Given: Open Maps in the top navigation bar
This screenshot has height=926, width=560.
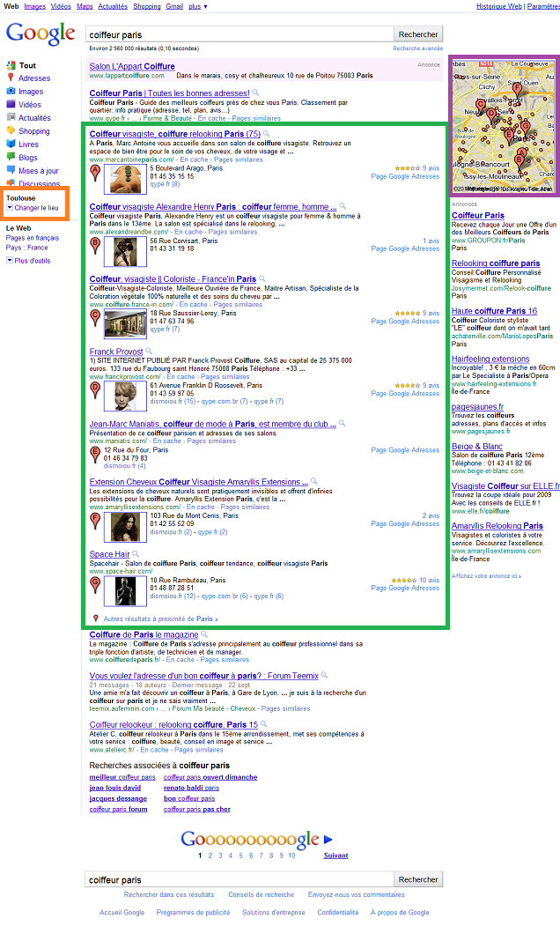Looking at the screenshot, I should 85,6.
